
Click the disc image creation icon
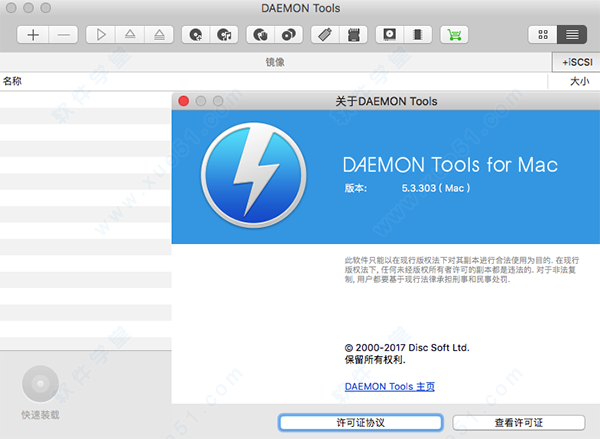(196, 35)
